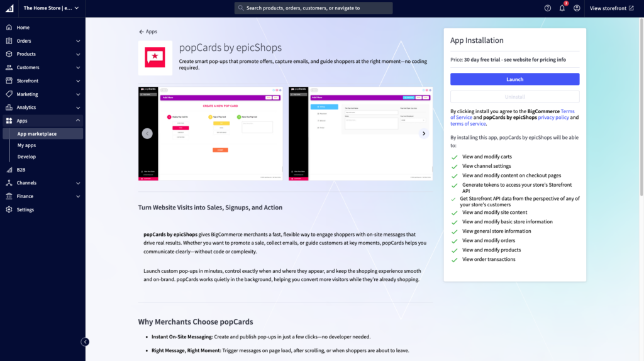Click the search magnifier icon

pos(241,8)
